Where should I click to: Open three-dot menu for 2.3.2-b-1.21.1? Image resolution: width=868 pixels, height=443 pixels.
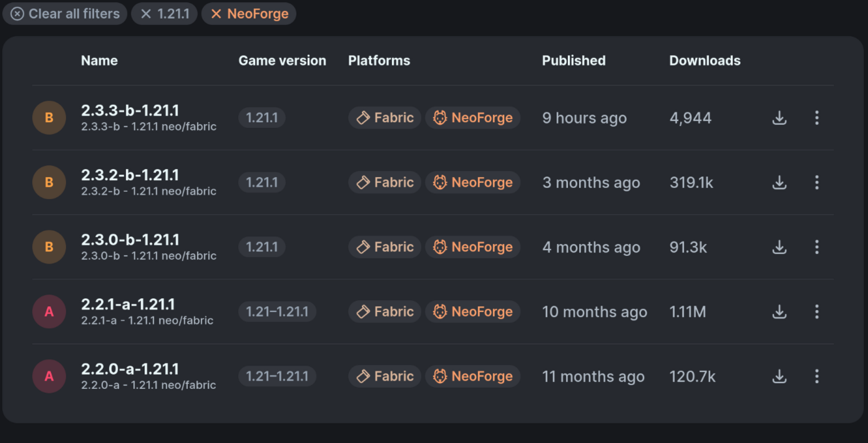(x=816, y=183)
